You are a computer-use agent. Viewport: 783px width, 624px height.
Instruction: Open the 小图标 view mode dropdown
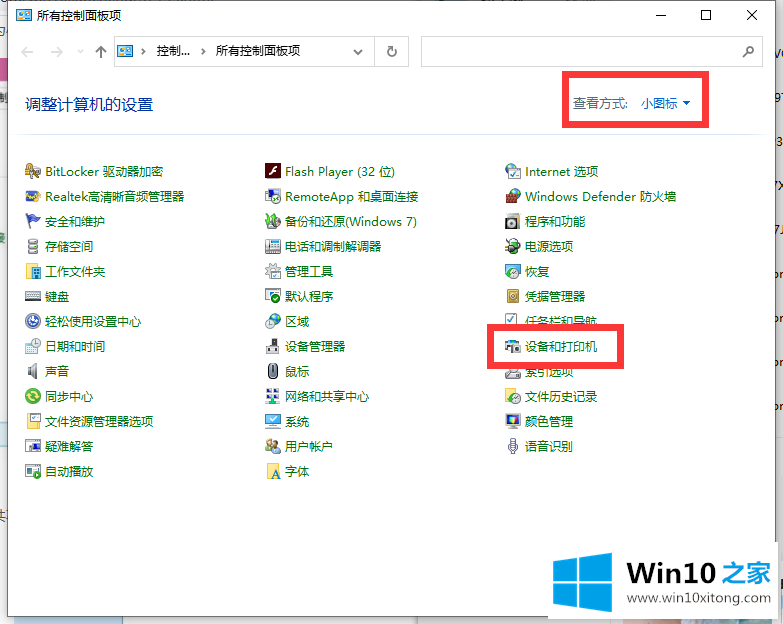666,103
